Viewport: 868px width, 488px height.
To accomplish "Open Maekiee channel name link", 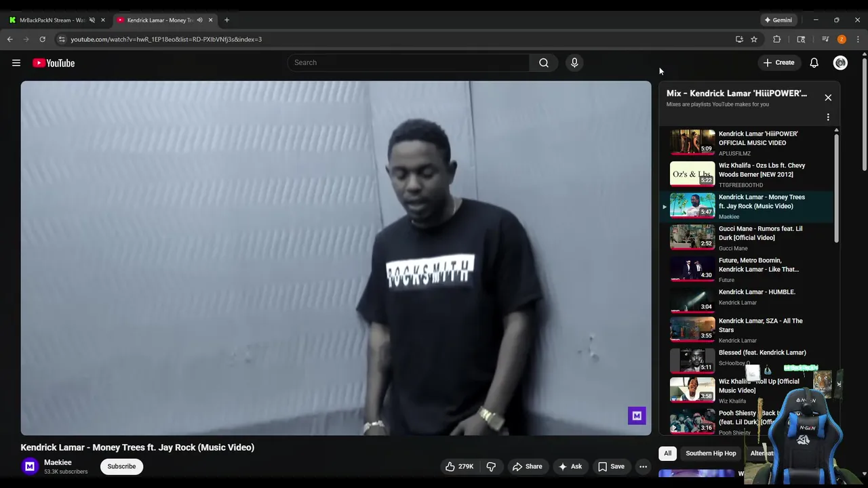I will pos(58,462).
